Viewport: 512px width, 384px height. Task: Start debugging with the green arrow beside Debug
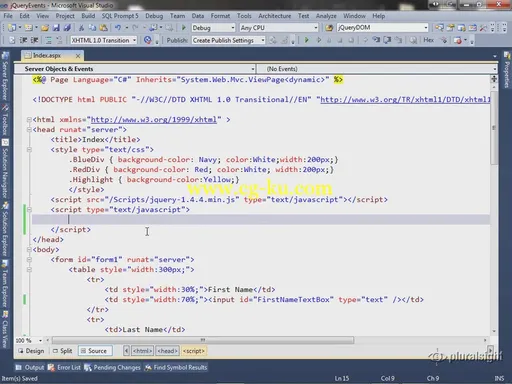(x=183, y=28)
